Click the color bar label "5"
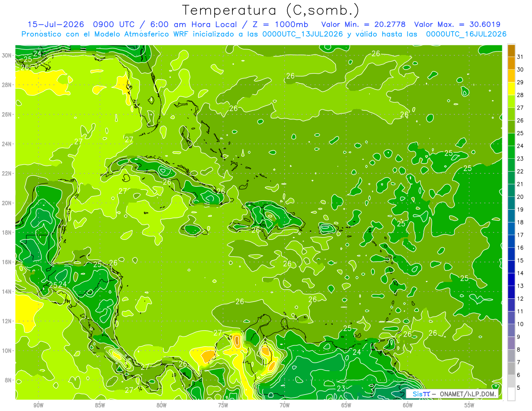Image resolution: width=532 pixels, height=411 pixels. (x=519, y=388)
